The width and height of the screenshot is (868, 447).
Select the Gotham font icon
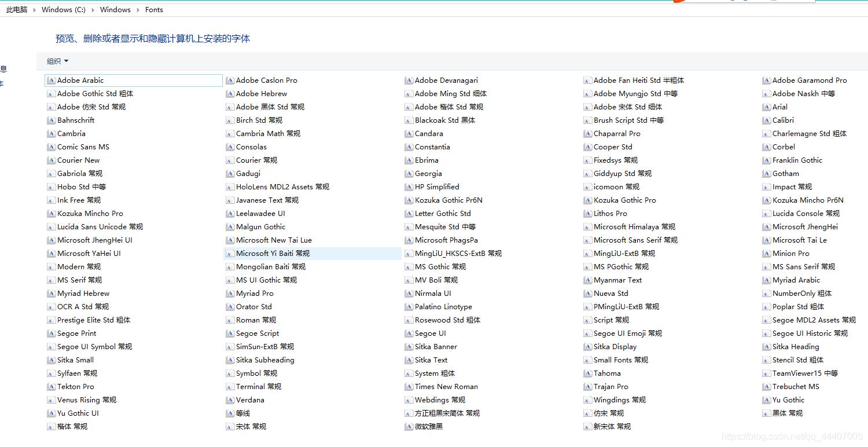tap(766, 174)
